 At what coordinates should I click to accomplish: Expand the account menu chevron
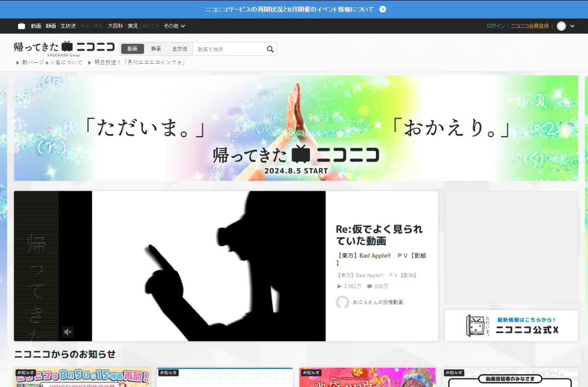click(x=572, y=26)
